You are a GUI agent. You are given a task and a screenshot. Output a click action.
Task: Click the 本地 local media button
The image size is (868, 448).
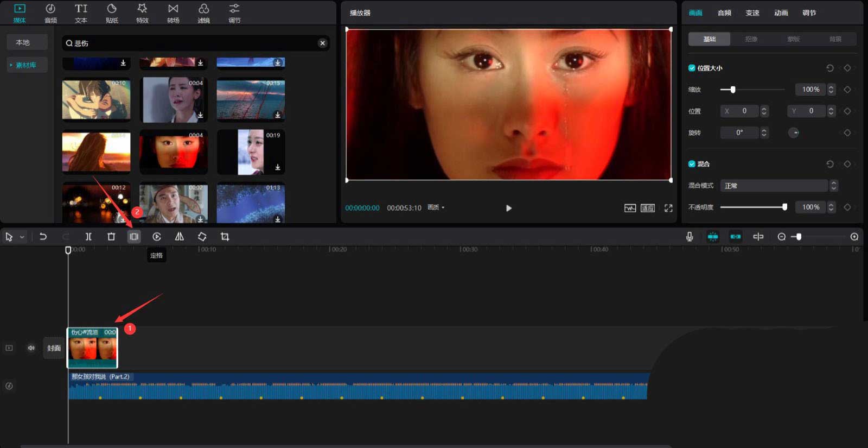pyautogui.click(x=23, y=42)
